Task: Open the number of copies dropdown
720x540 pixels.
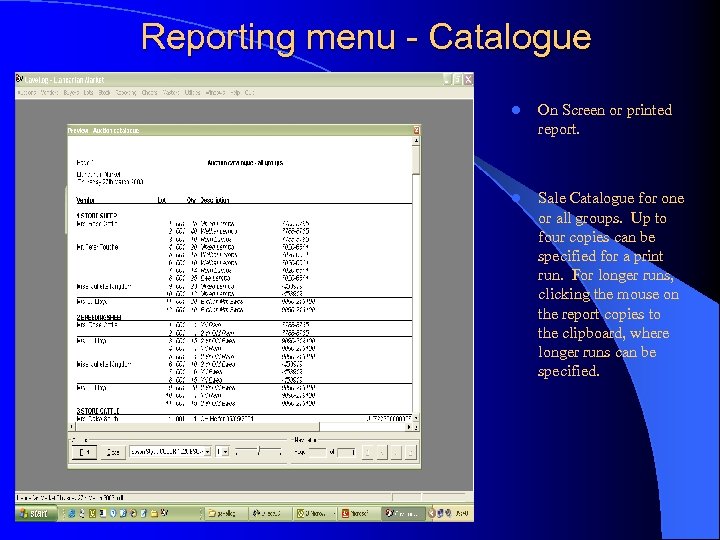Action: tap(223, 452)
